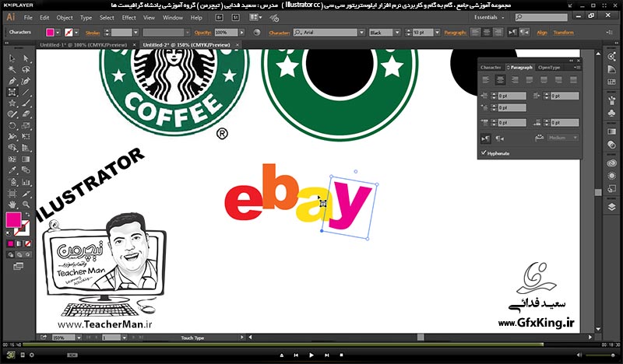Viewport: 623px width, 364px height.
Task: Select the Star shape tool
Action: pos(12,103)
